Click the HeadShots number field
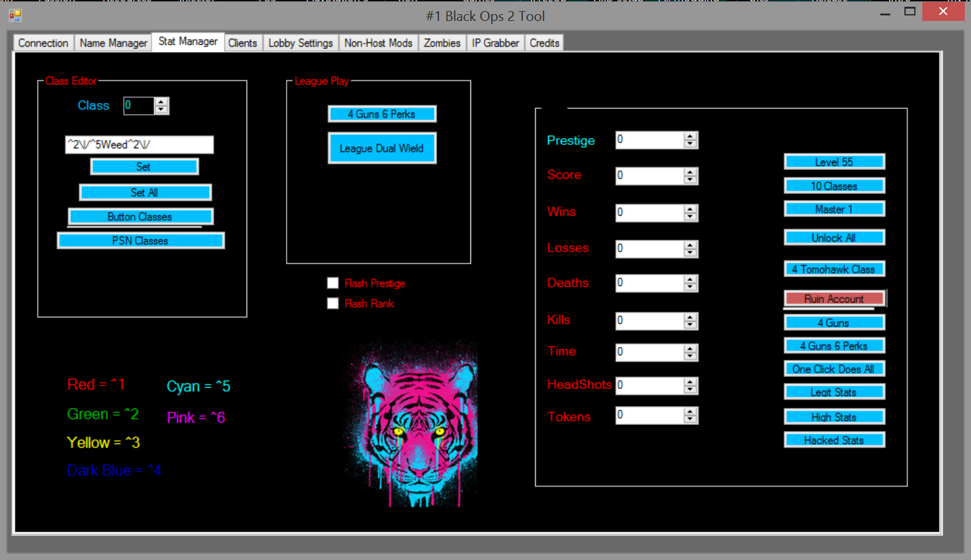The height and width of the screenshot is (560, 971). coord(650,385)
